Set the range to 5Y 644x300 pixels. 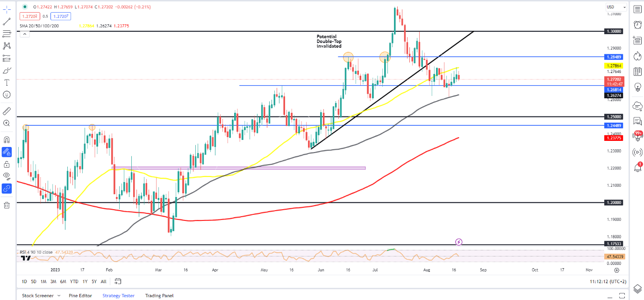coord(94,282)
